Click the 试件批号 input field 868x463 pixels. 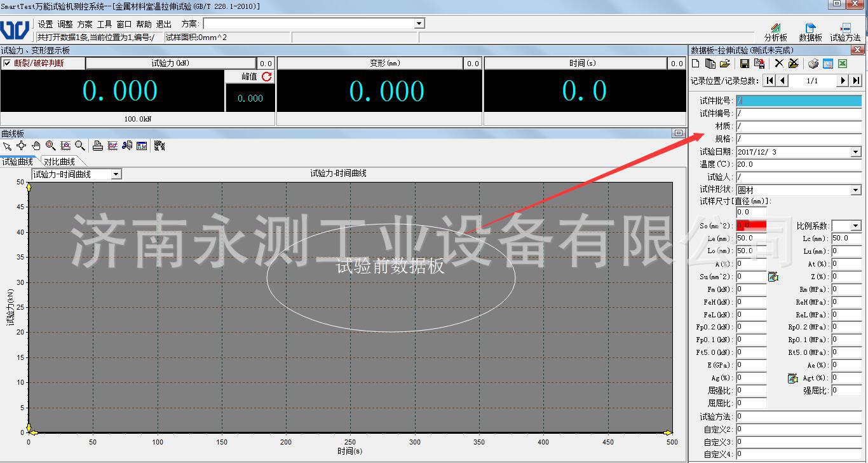[799, 100]
